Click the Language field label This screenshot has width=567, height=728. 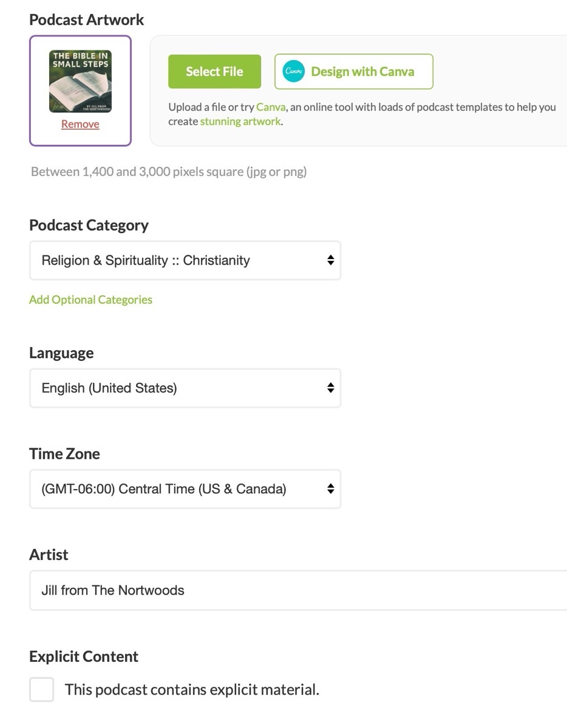(61, 353)
